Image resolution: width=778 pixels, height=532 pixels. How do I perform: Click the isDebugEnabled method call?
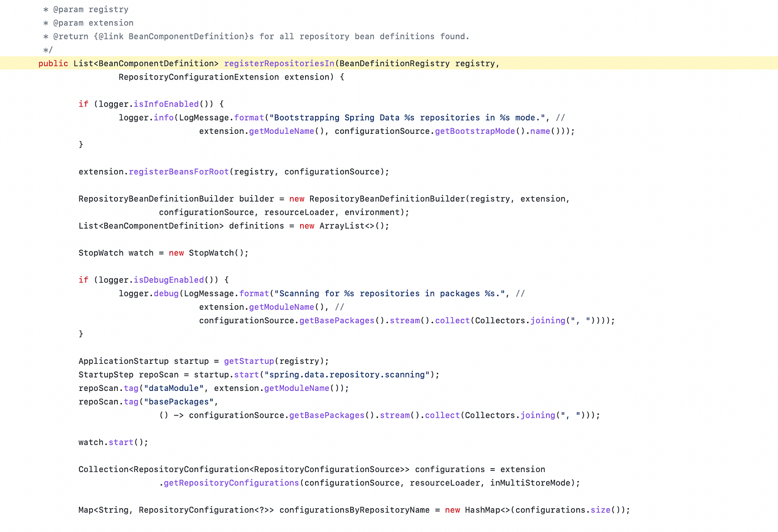(169, 280)
